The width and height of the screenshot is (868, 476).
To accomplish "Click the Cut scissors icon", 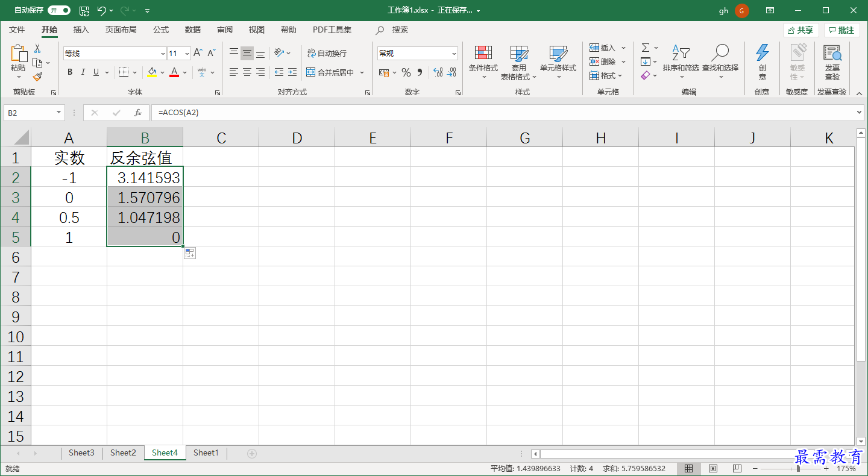I will click(37, 49).
